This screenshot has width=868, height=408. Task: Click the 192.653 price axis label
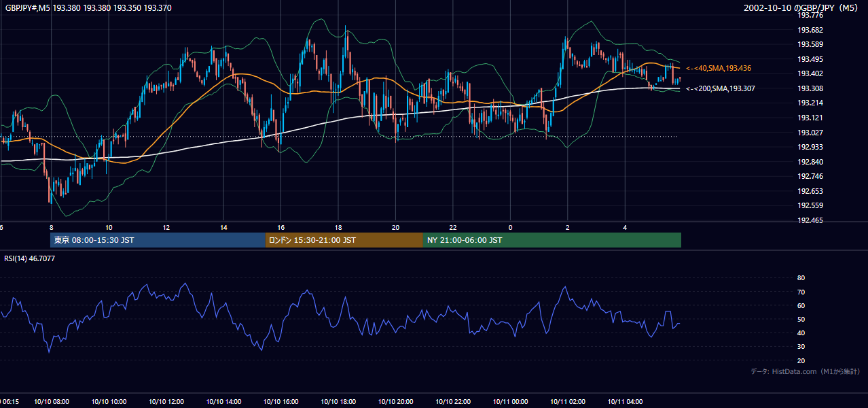pos(810,191)
